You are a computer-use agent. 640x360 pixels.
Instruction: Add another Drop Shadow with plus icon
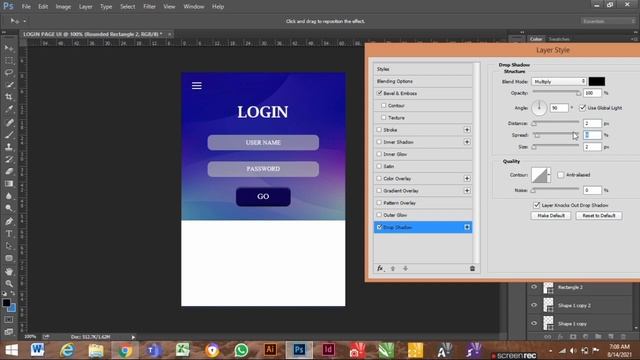467,227
